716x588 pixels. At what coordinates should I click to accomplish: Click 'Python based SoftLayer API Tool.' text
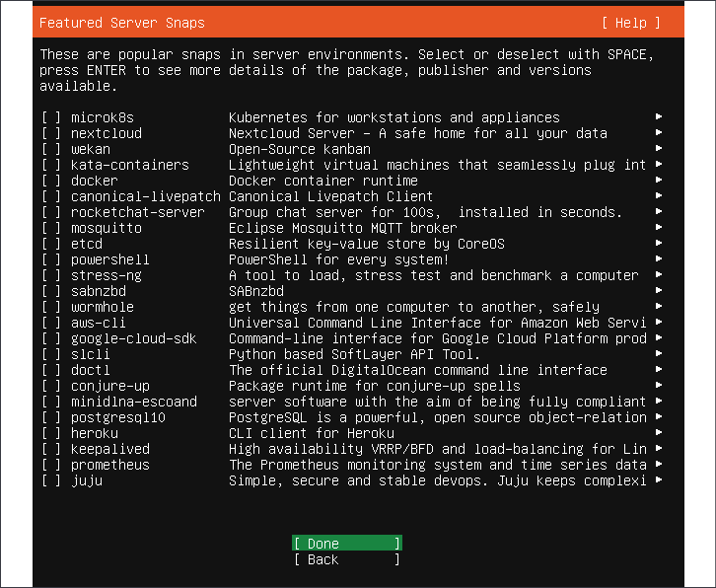coord(354,354)
